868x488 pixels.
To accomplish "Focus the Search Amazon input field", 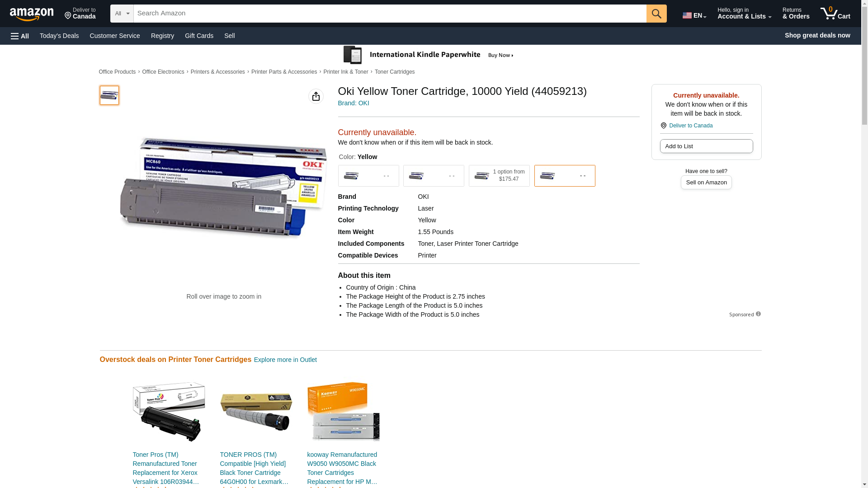I will pos(389,14).
